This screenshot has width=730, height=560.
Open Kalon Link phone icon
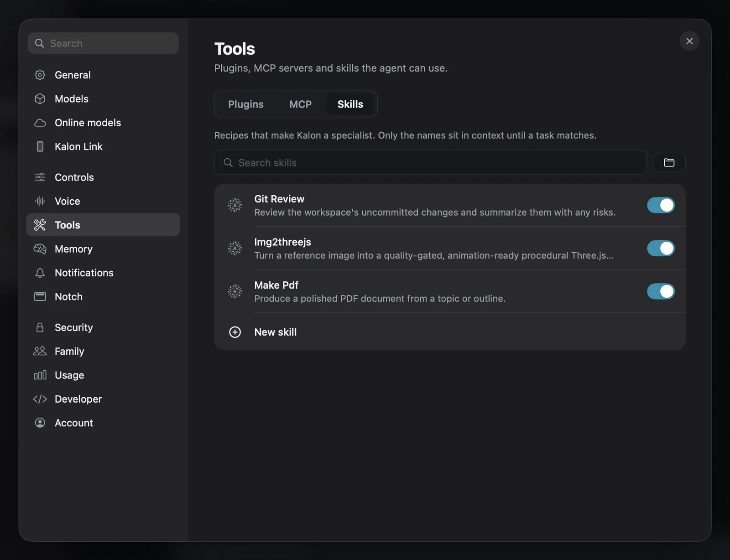(40, 146)
